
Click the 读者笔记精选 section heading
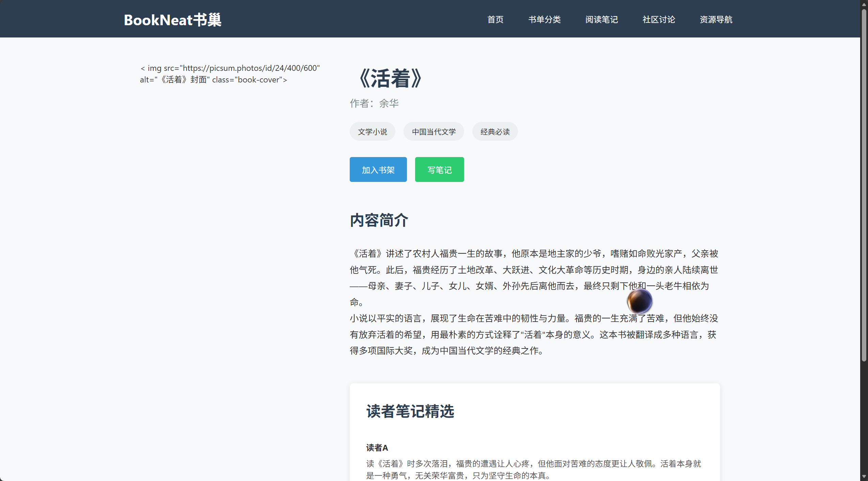pyautogui.click(x=410, y=411)
